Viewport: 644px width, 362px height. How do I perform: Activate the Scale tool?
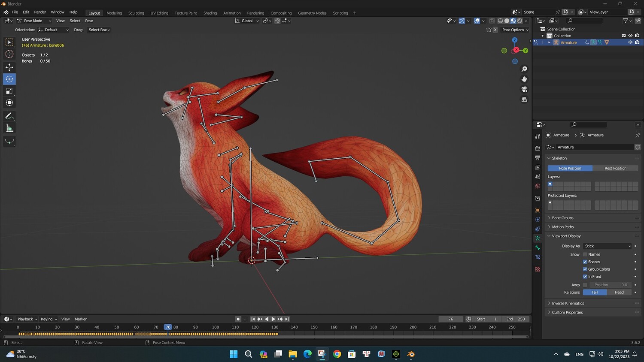point(9,91)
